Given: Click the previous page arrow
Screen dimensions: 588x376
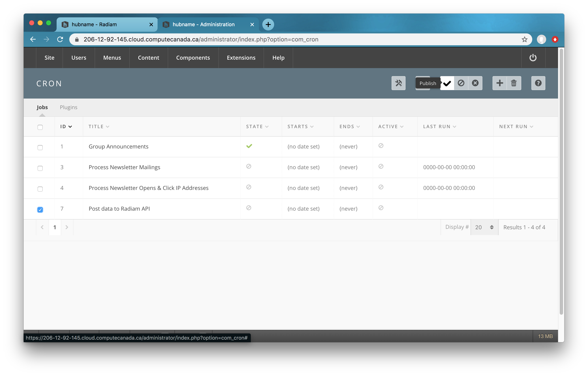Looking at the screenshot, I should point(42,227).
